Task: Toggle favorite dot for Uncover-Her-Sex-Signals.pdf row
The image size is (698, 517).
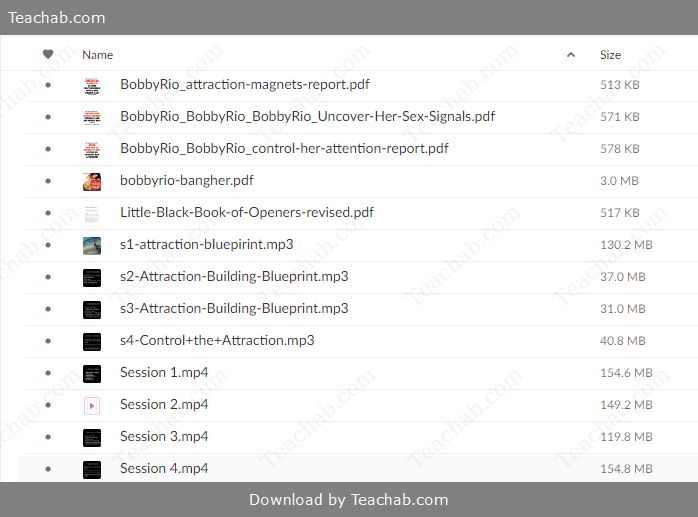Action: 48,117
